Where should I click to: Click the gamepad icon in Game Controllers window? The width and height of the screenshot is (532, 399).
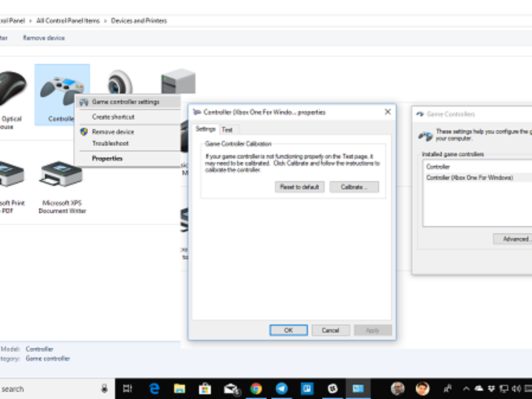point(425,136)
